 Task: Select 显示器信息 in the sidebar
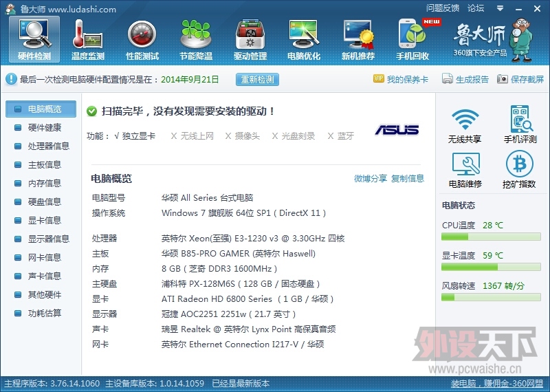[41, 239]
